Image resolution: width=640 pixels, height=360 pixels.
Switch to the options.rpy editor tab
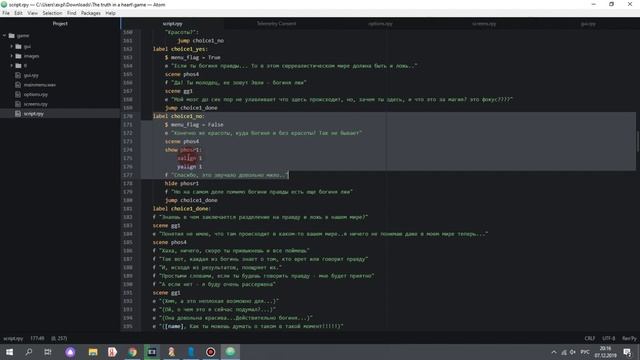point(380,24)
